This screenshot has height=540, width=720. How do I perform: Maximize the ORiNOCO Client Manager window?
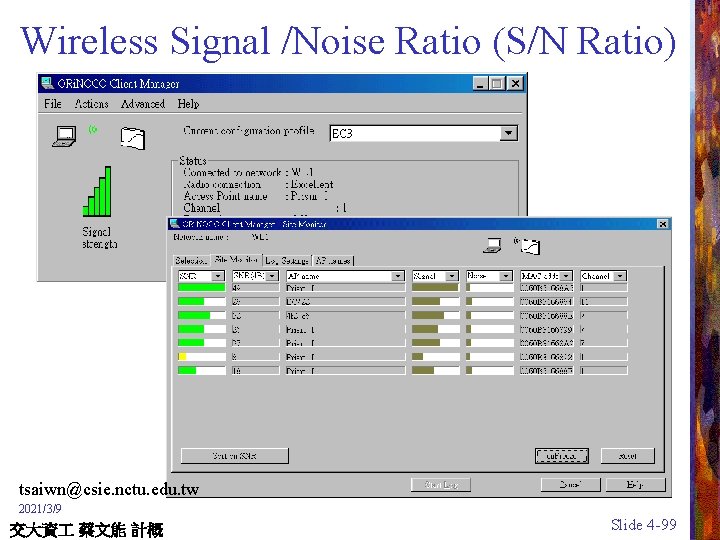pyautogui.click(x=497, y=84)
